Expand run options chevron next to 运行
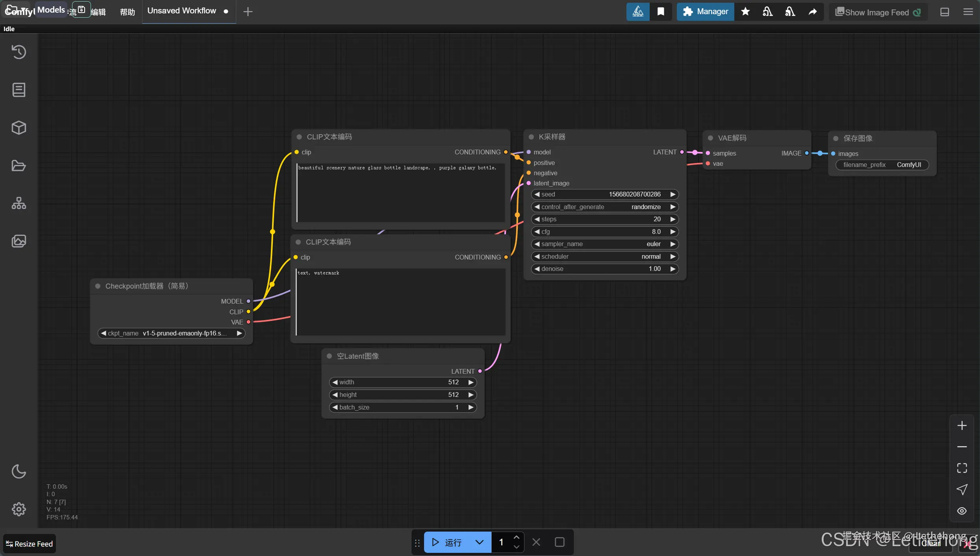Screen dimensions: 980x556 click(479, 542)
